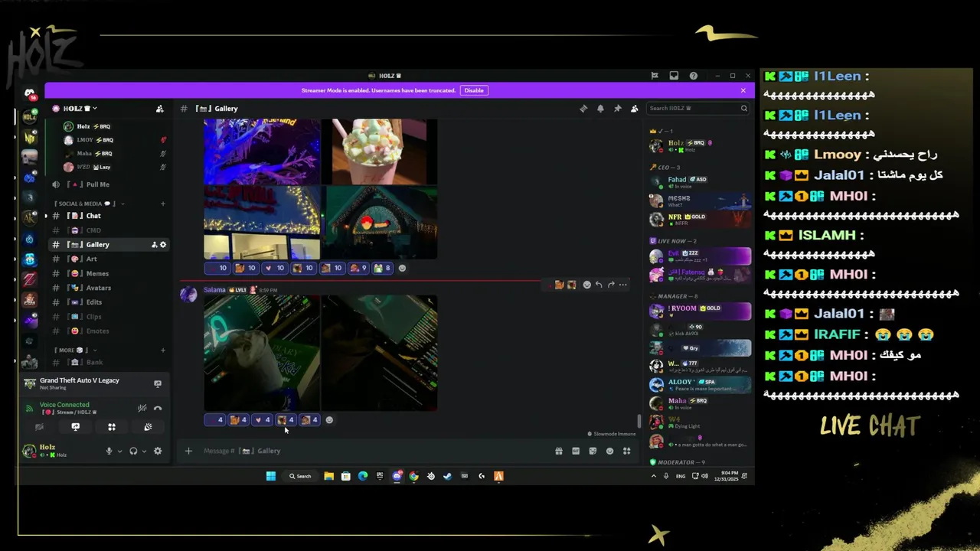980x551 pixels.
Task: Open user settings gear
Action: [x=158, y=451]
